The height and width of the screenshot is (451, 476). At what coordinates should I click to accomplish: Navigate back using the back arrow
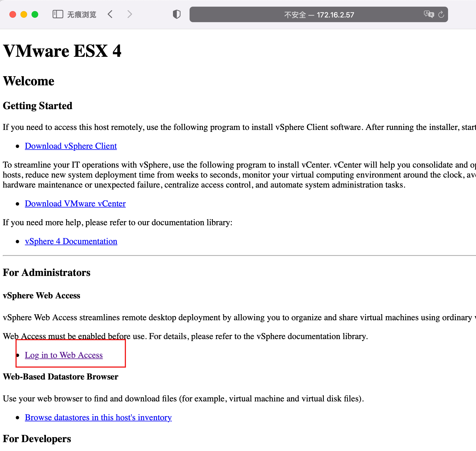(x=110, y=14)
